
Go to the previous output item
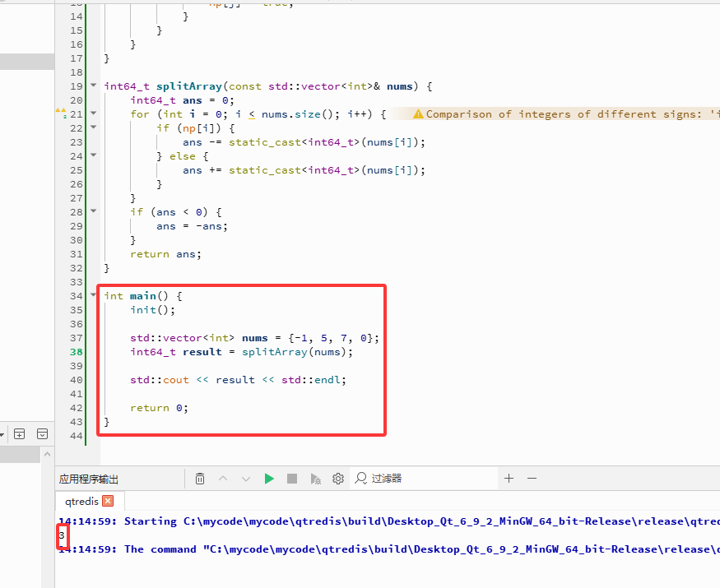[x=223, y=479]
